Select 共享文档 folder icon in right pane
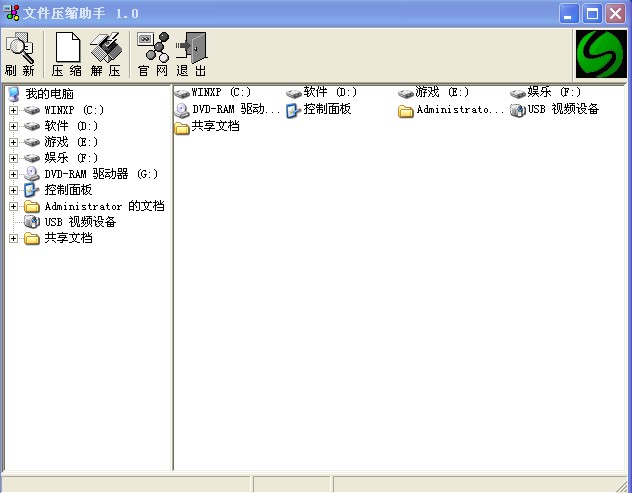The width and height of the screenshot is (632, 493). coord(182,127)
